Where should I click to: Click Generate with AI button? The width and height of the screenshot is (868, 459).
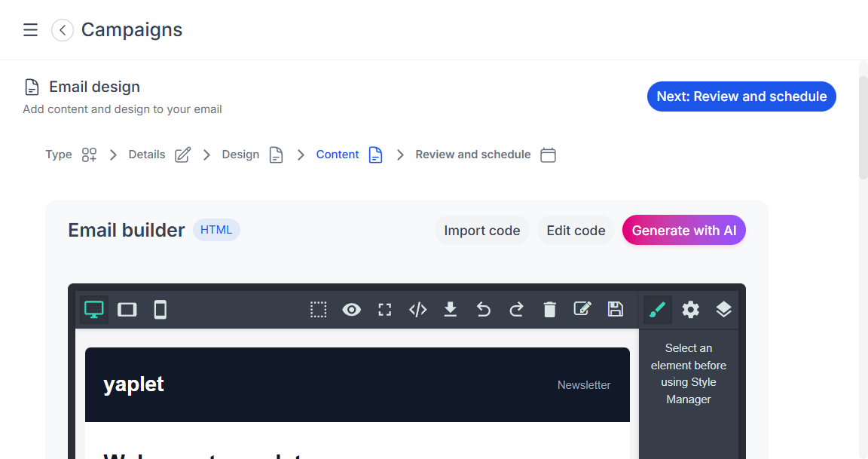683,231
